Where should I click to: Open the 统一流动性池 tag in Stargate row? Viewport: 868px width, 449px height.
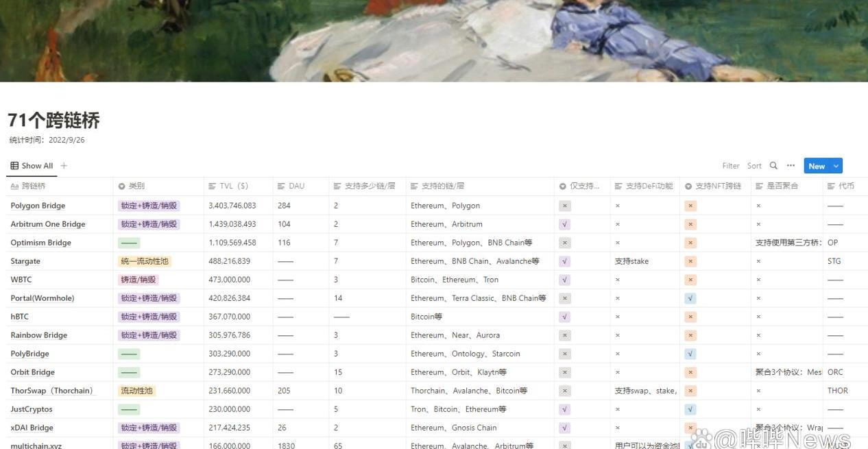(x=144, y=261)
